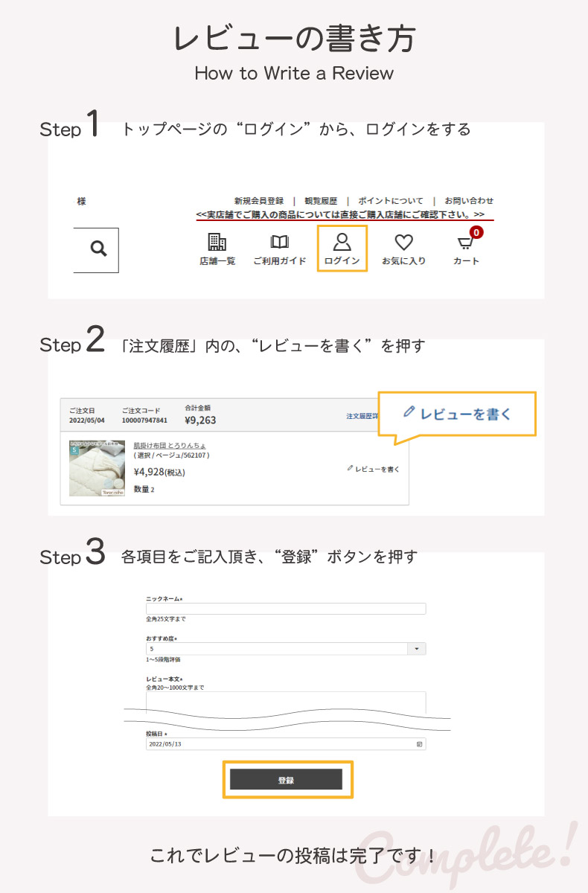
Task: Open the calendar icon in 投稿日 field
Action: coord(419,743)
